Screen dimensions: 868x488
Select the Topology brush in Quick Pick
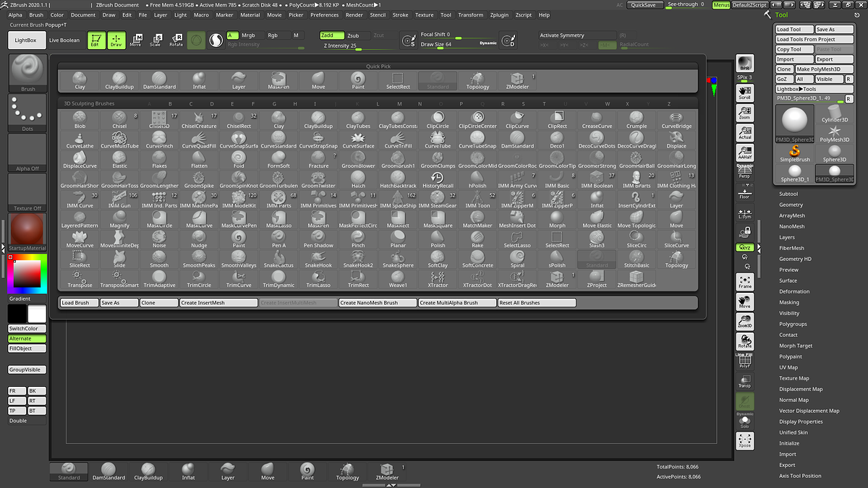pos(477,80)
